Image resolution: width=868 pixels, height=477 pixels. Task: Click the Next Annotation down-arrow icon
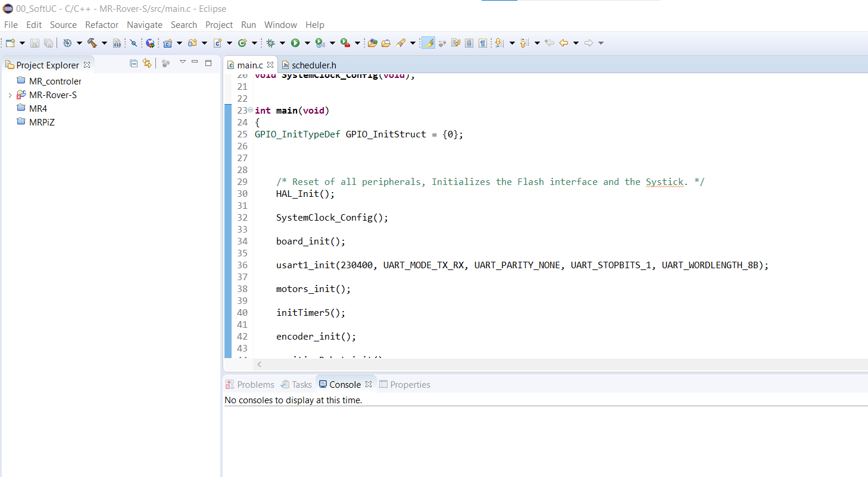[x=498, y=43]
